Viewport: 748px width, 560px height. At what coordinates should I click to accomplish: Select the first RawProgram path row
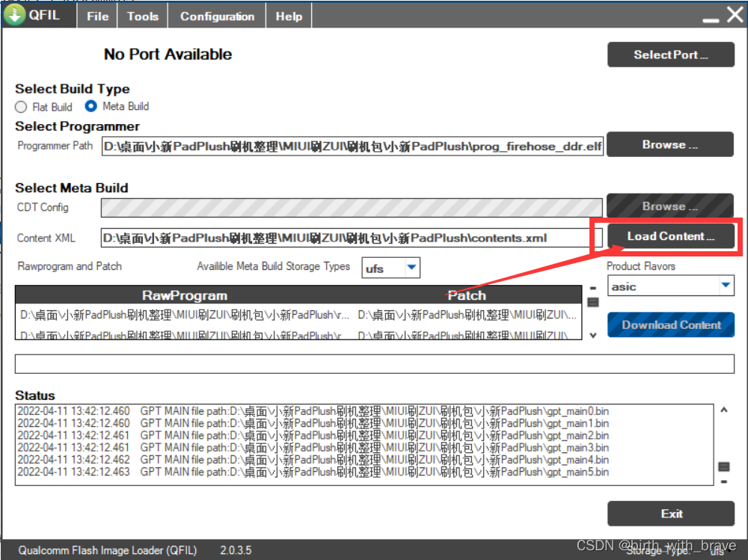185,315
